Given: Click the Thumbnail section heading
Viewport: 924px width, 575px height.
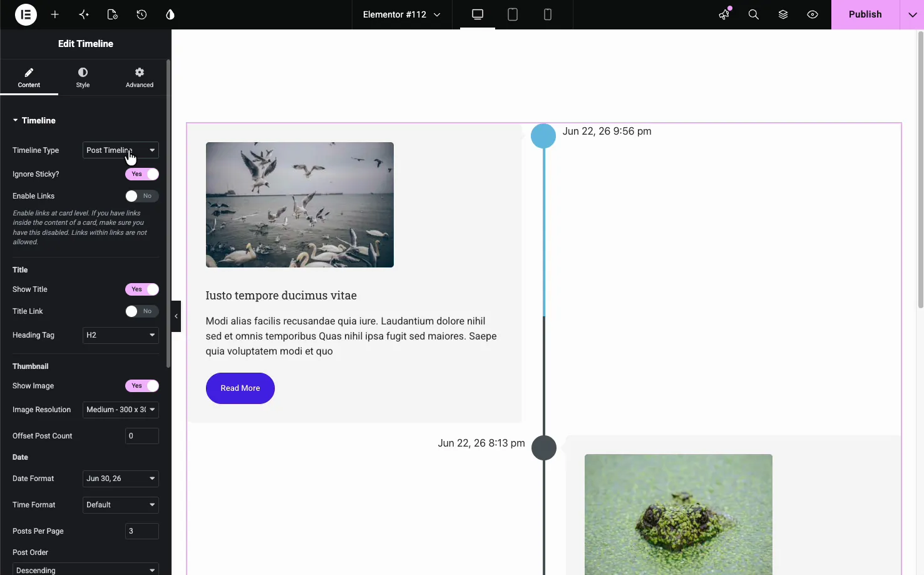Looking at the screenshot, I should pos(31,366).
